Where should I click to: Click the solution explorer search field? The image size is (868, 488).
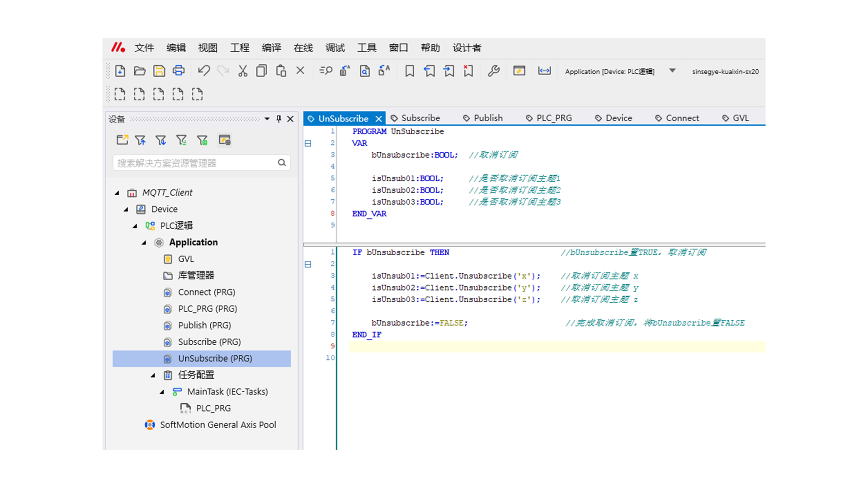(202, 163)
